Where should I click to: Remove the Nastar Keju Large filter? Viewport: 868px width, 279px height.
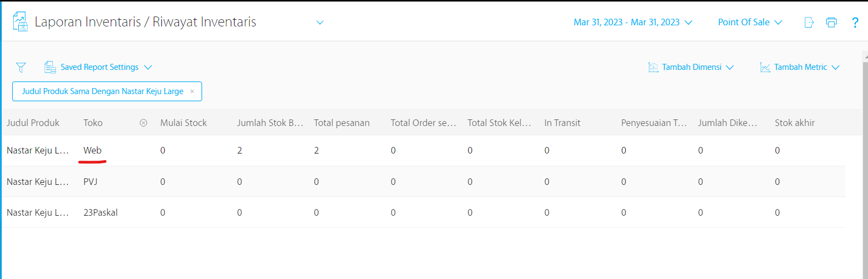192,91
